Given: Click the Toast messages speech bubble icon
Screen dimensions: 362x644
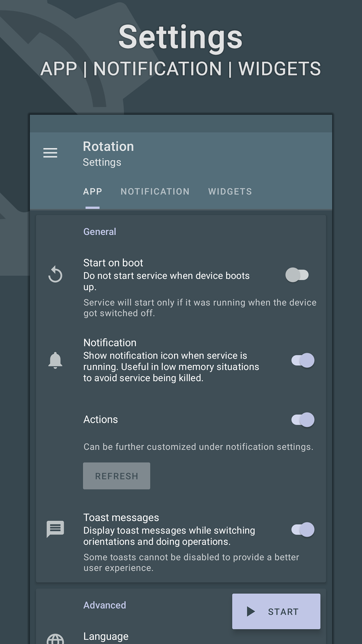Looking at the screenshot, I should click(x=56, y=529).
